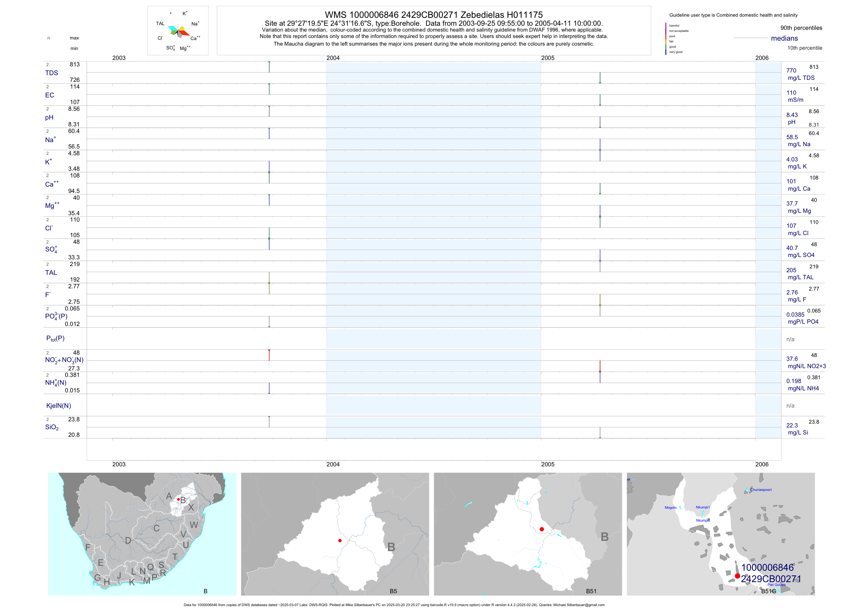Click the red nitrate data bar in 2003
The image size is (868, 614).
pos(269,356)
